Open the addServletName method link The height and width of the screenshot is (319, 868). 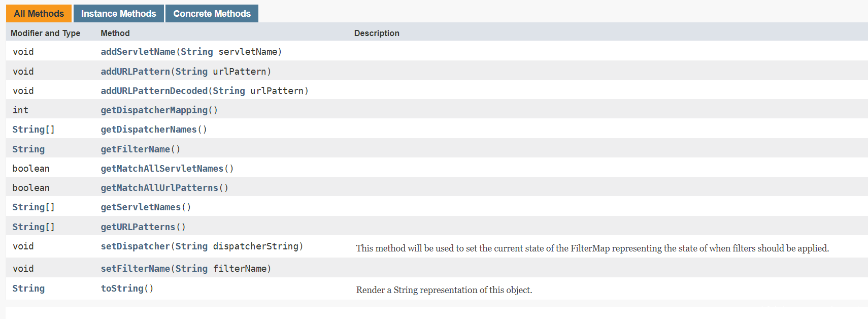tap(138, 52)
